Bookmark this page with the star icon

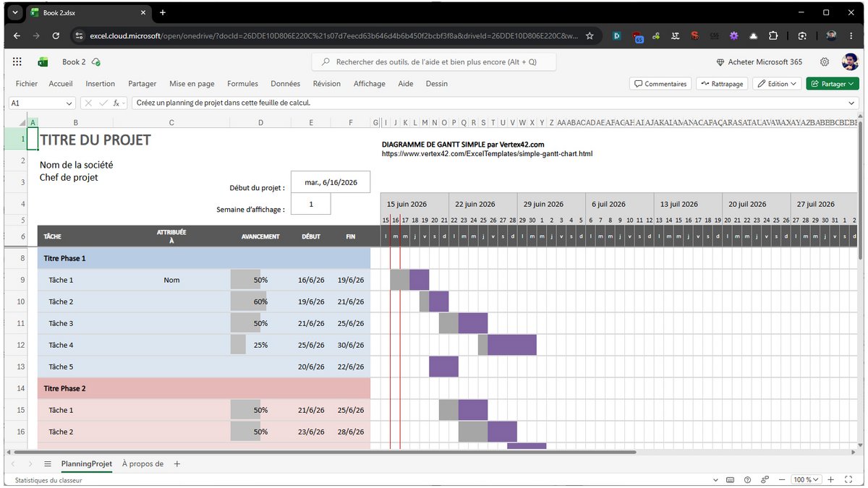(x=590, y=35)
